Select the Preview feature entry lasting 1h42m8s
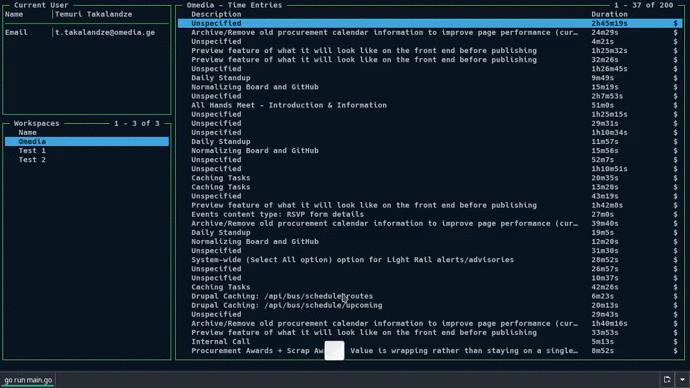 click(430, 205)
